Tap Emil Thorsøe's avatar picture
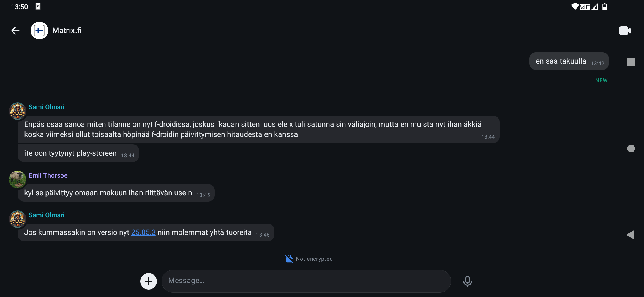The image size is (644, 297). click(x=18, y=179)
